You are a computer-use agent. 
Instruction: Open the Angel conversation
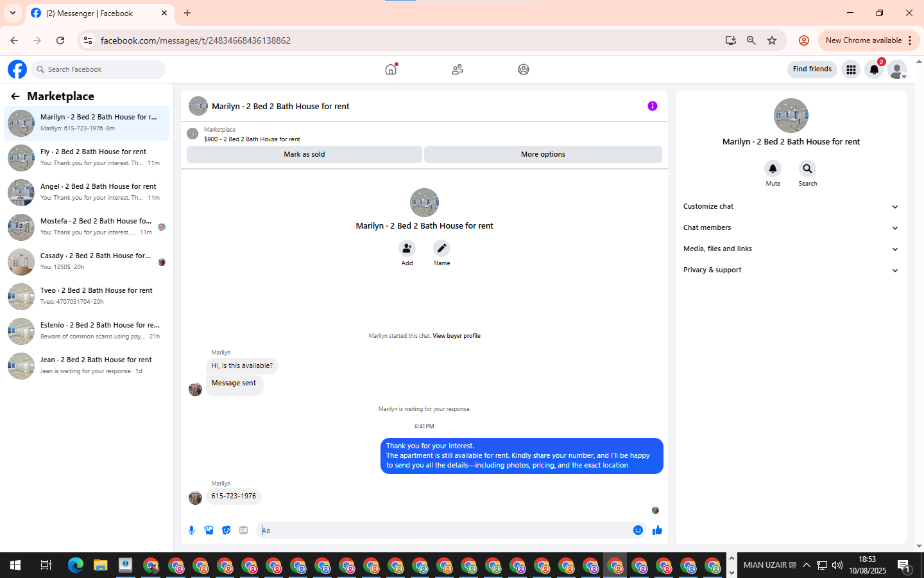pos(87,192)
